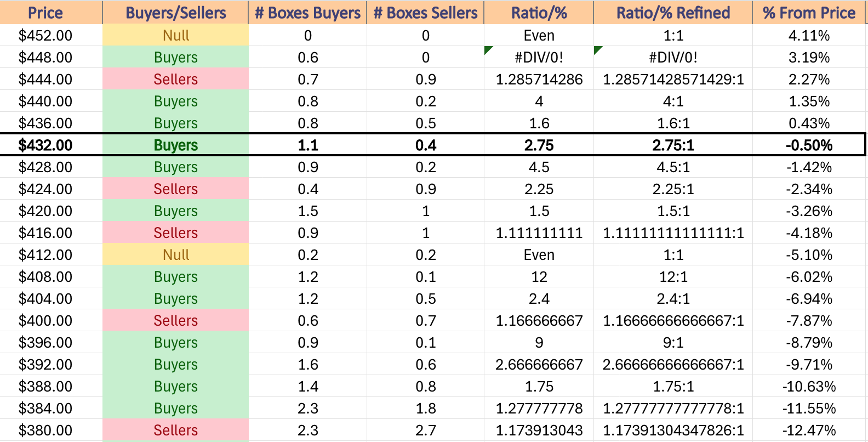
Task: Click the -7.87% cell
Action: click(809, 320)
